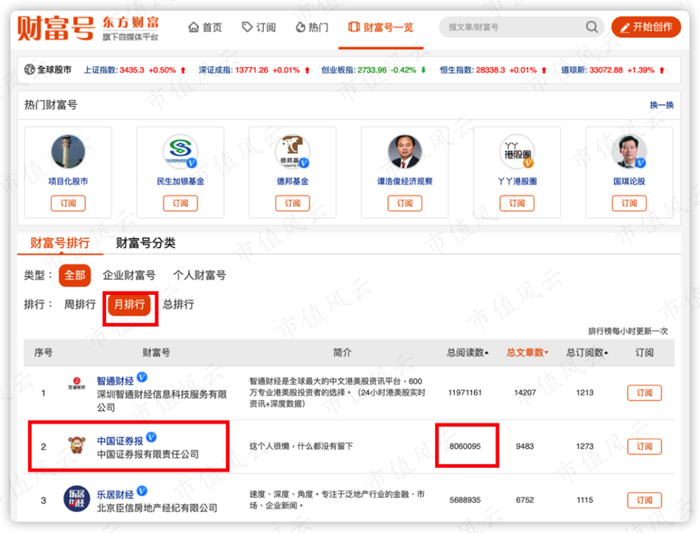The image size is (700, 533).
Task: Subscribe to 国琪论股 via 订阅 button
Action: 629,203
